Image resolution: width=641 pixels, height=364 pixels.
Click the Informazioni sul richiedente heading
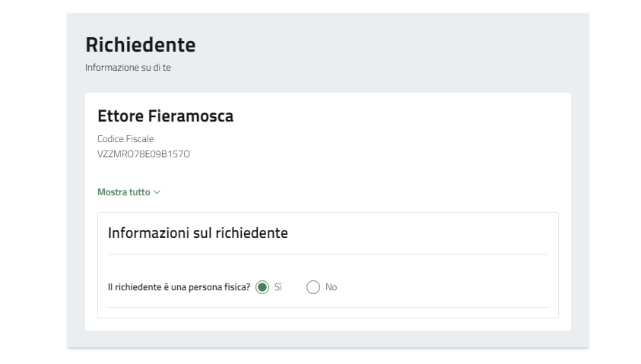(x=198, y=233)
